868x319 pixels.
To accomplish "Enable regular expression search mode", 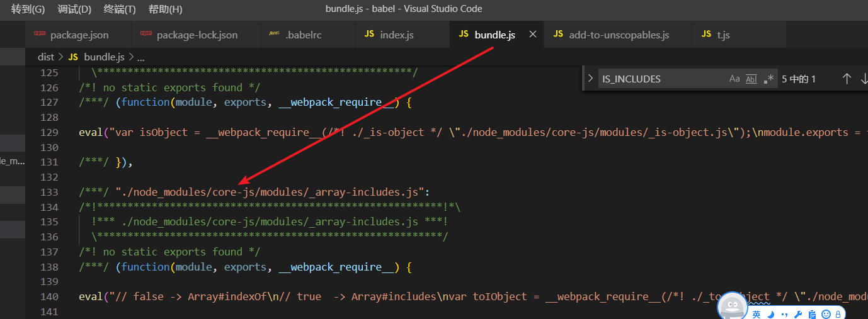I will point(768,79).
